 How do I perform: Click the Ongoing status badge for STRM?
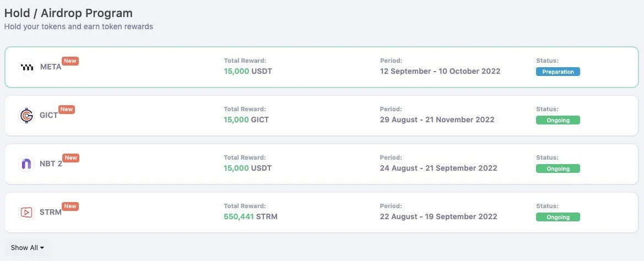(558, 217)
